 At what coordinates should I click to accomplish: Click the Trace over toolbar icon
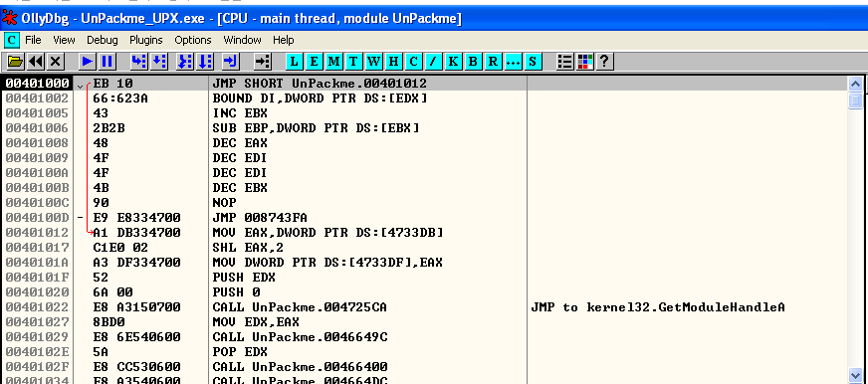click(205, 62)
